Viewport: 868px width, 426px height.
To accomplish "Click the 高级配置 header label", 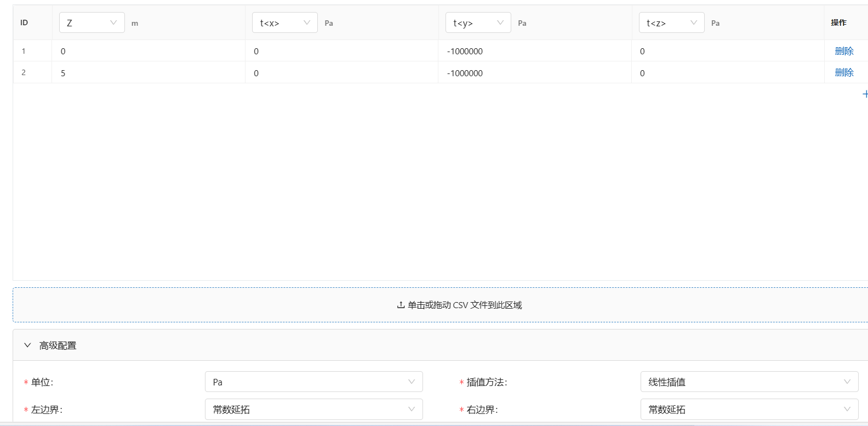I will point(58,345).
